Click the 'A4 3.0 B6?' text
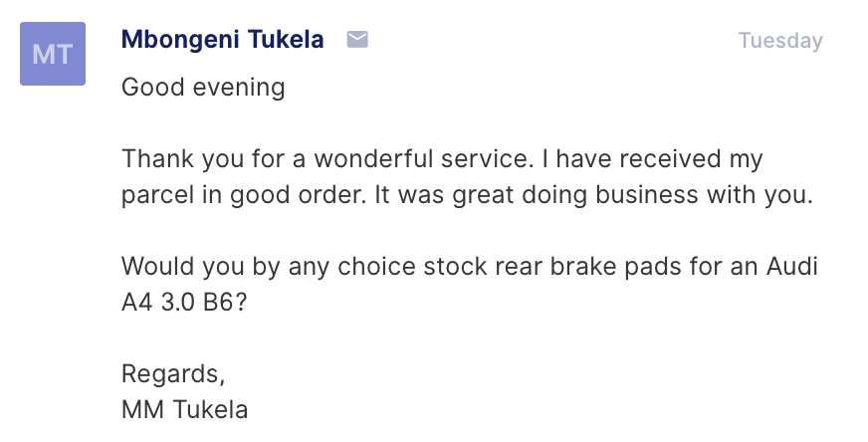Image resolution: width=868 pixels, height=442 pixels. coord(184,303)
